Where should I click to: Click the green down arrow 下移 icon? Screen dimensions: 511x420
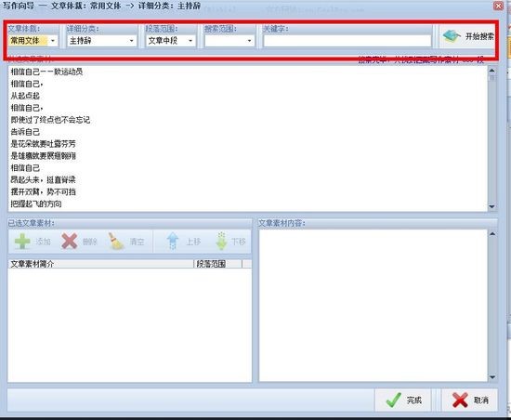coord(221,241)
